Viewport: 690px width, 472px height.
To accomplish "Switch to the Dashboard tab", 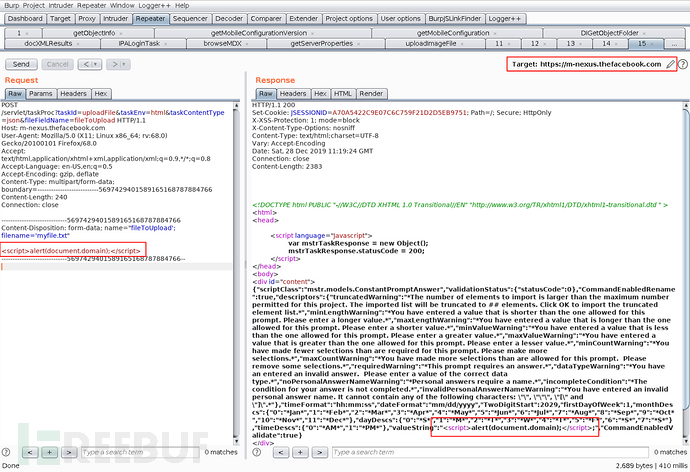I will tap(25, 18).
